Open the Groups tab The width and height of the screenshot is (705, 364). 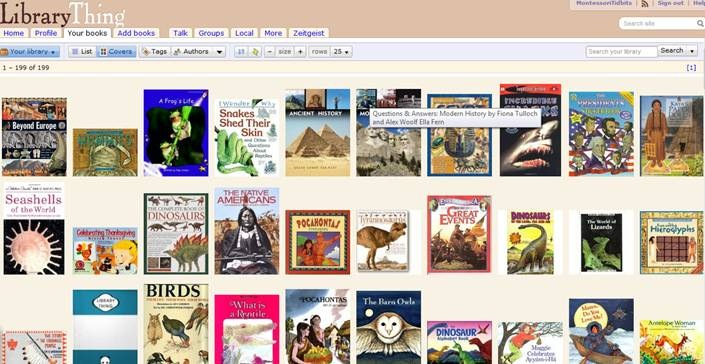(x=211, y=33)
